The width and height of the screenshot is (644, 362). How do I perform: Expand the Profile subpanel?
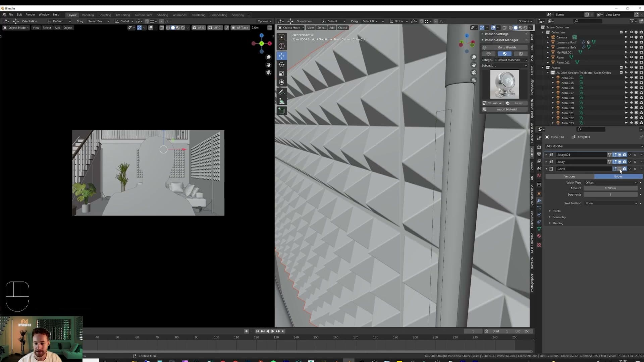coord(556,211)
